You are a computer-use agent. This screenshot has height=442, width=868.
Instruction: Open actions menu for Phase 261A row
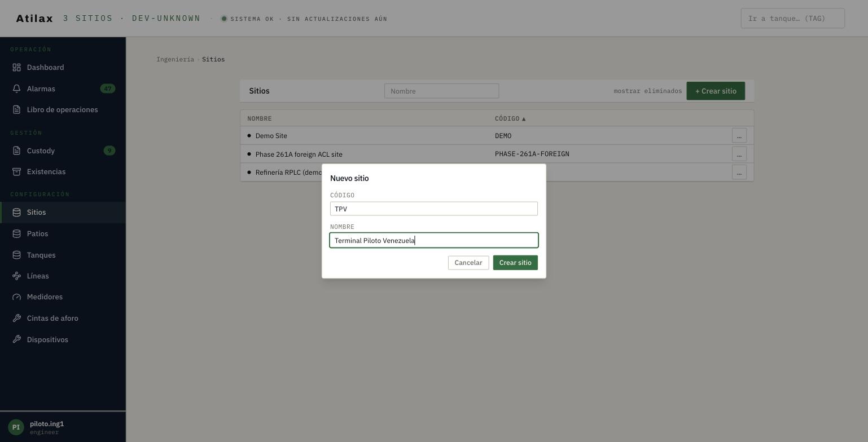(739, 154)
